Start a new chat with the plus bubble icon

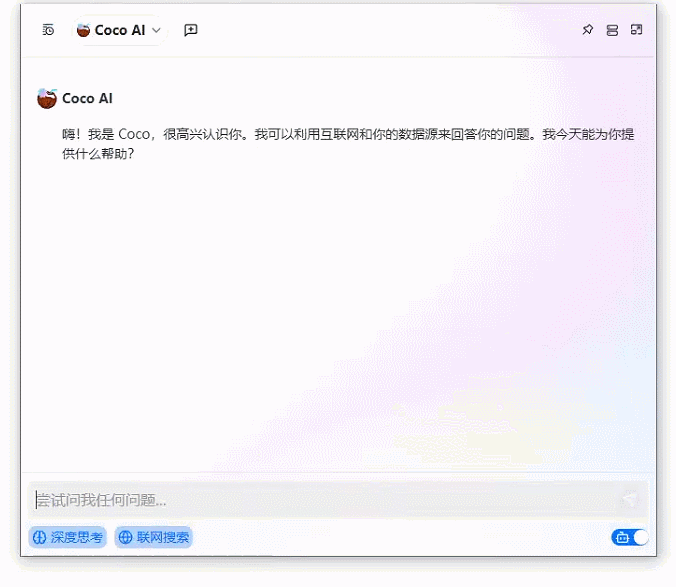(191, 30)
